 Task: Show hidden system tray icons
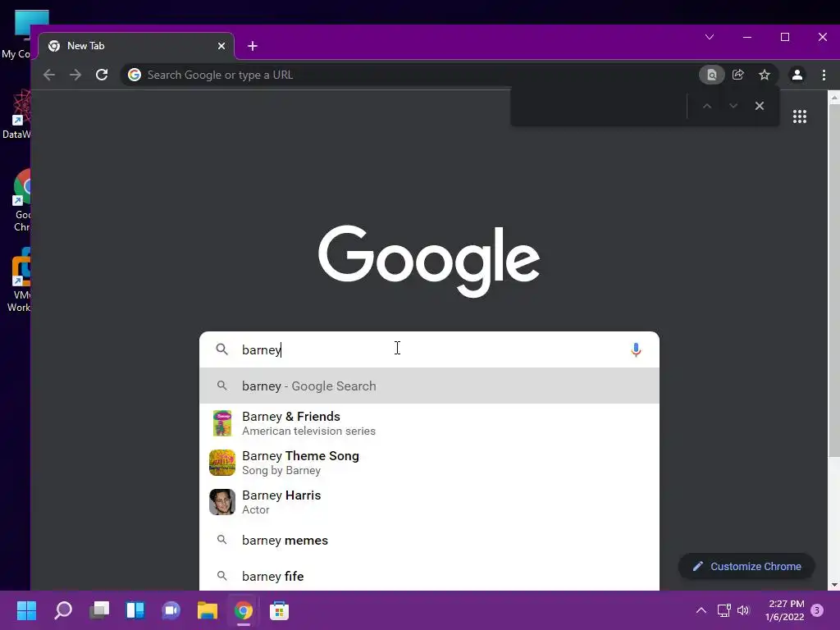pyautogui.click(x=701, y=610)
